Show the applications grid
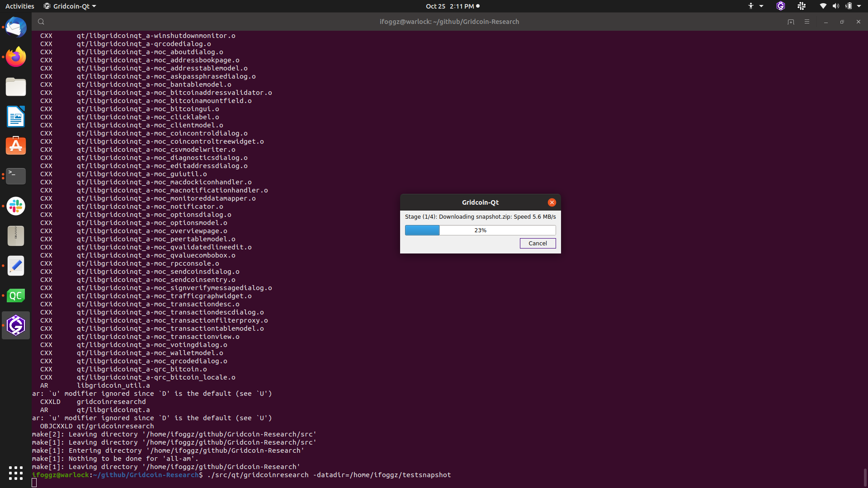Screen dimensions: 868x488 pos(16,473)
